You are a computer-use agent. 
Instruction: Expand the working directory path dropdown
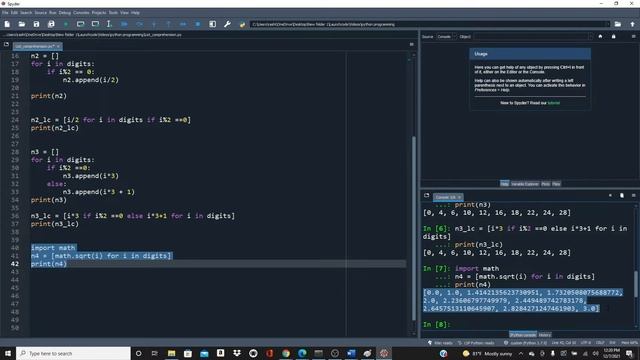pos(607,24)
